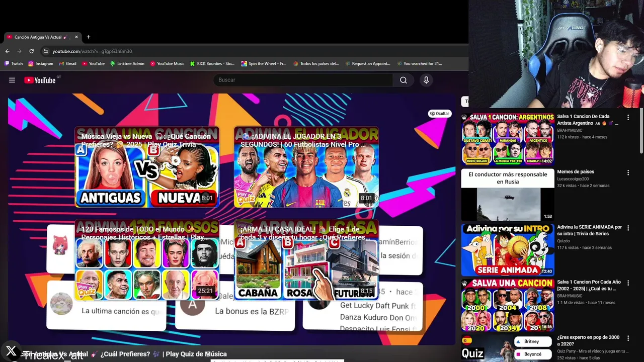Click the Ocultar button on end screen
Screen dimensions: 644x362
(439, 114)
